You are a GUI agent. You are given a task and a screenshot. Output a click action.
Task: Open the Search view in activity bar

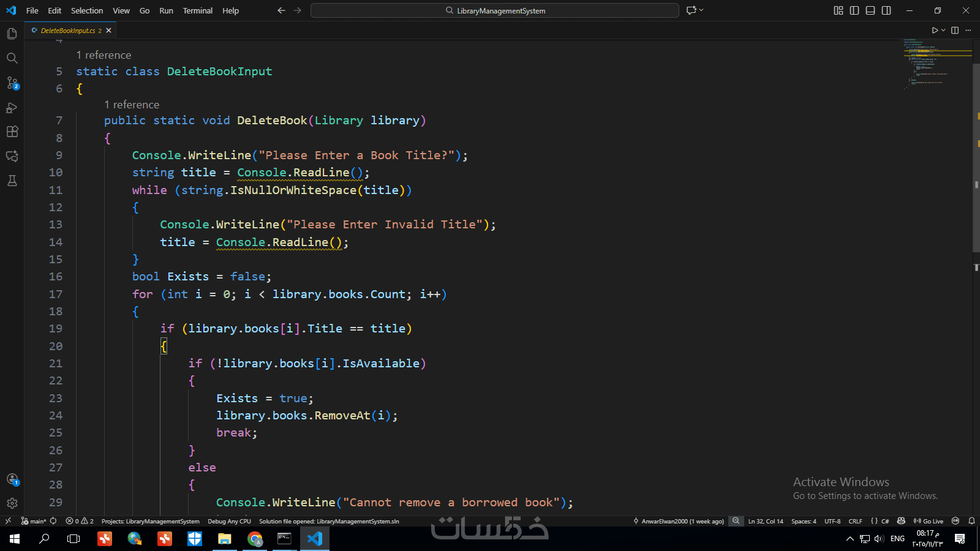[12, 58]
